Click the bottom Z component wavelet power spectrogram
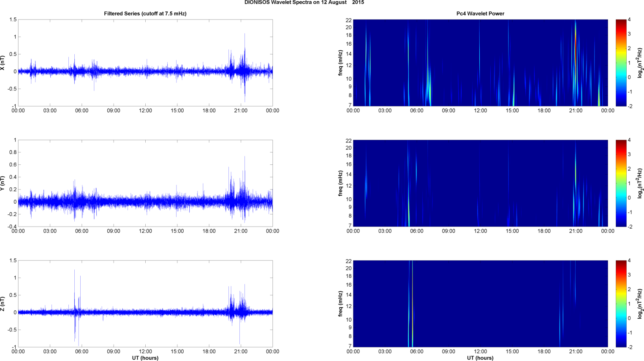 click(480, 304)
